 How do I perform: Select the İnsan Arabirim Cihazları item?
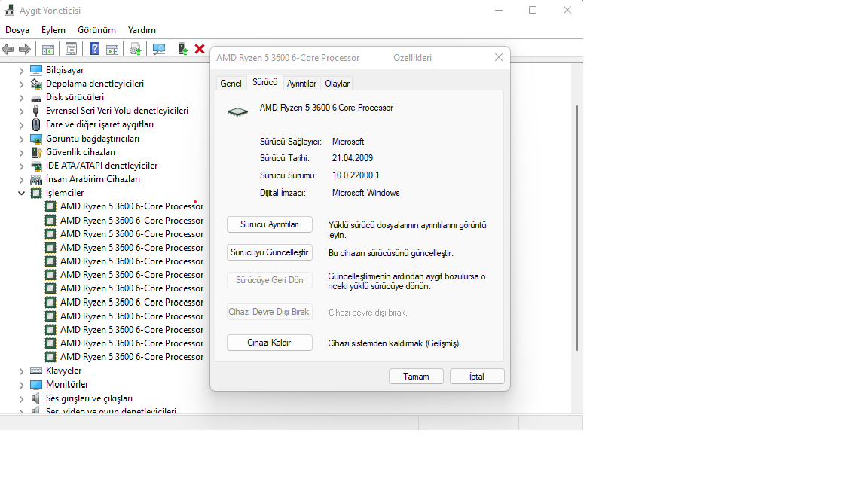pos(93,179)
